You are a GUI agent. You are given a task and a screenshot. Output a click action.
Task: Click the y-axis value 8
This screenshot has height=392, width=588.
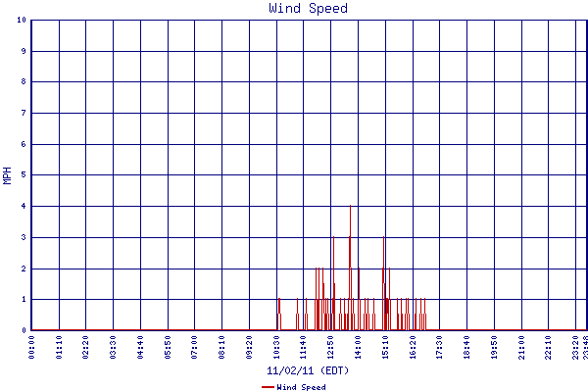pos(24,81)
